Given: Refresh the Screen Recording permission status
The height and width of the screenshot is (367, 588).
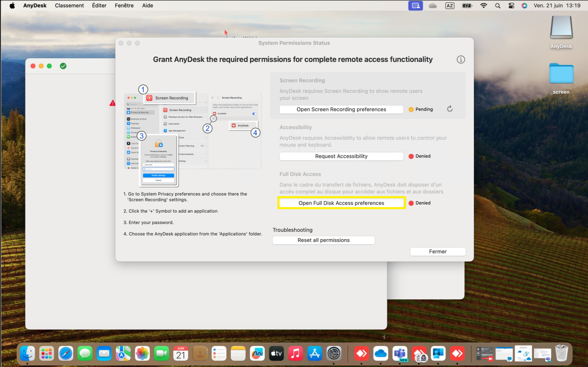Looking at the screenshot, I should (450, 109).
